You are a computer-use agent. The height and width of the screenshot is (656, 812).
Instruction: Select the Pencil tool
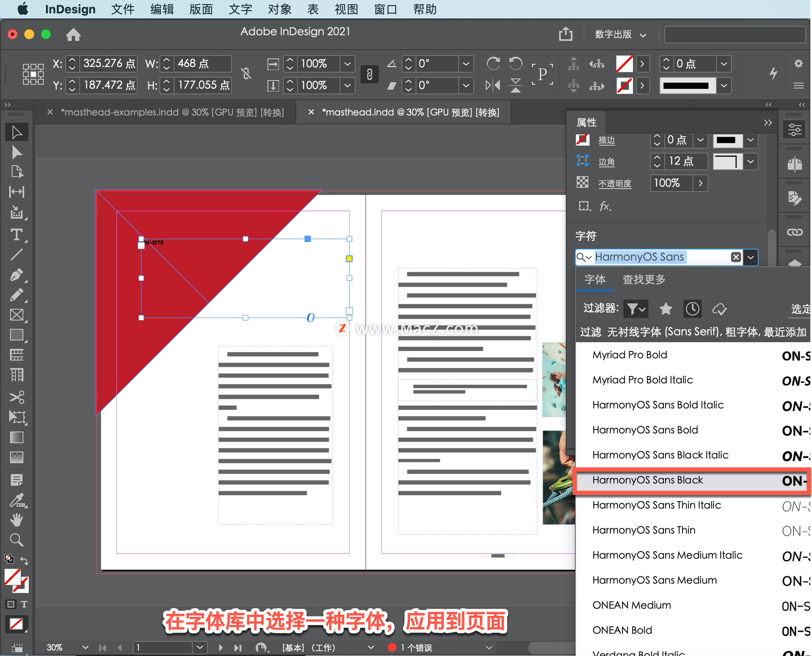tap(16, 295)
